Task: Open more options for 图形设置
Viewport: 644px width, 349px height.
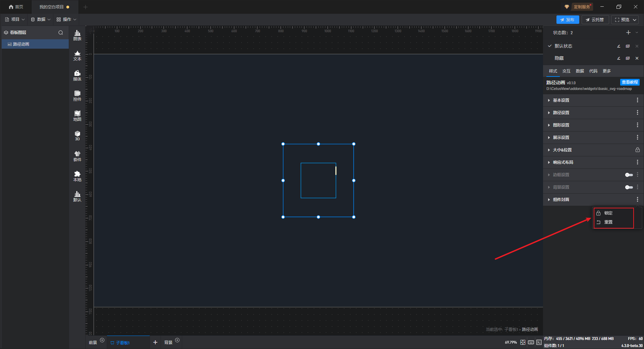Action: pyautogui.click(x=637, y=125)
